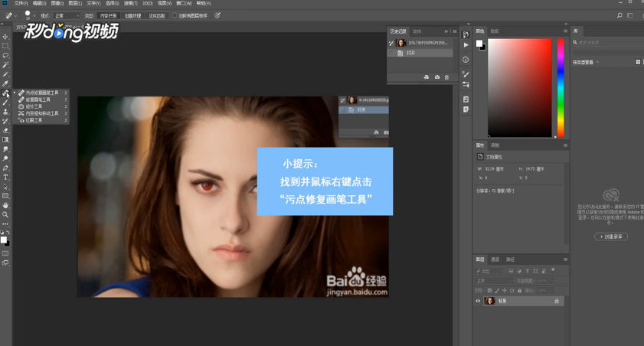Open the 图像(I) menu

point(57,3)
